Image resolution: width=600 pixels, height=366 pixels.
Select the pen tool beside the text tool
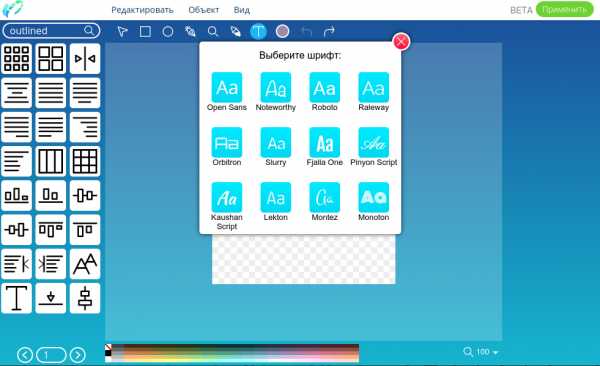236,31
